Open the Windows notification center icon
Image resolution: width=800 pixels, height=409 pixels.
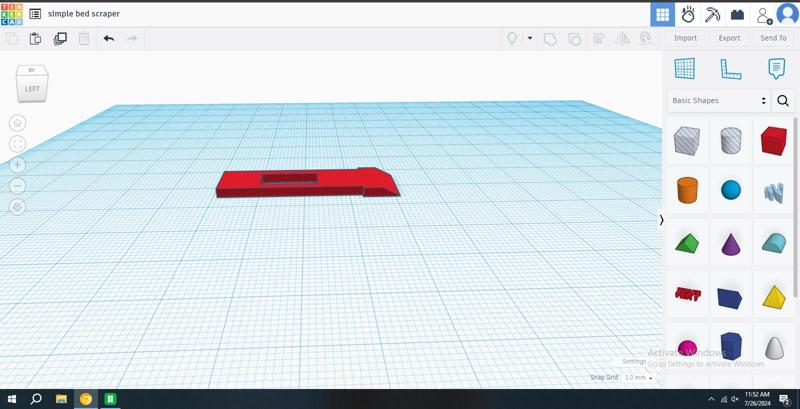point(784,399)
